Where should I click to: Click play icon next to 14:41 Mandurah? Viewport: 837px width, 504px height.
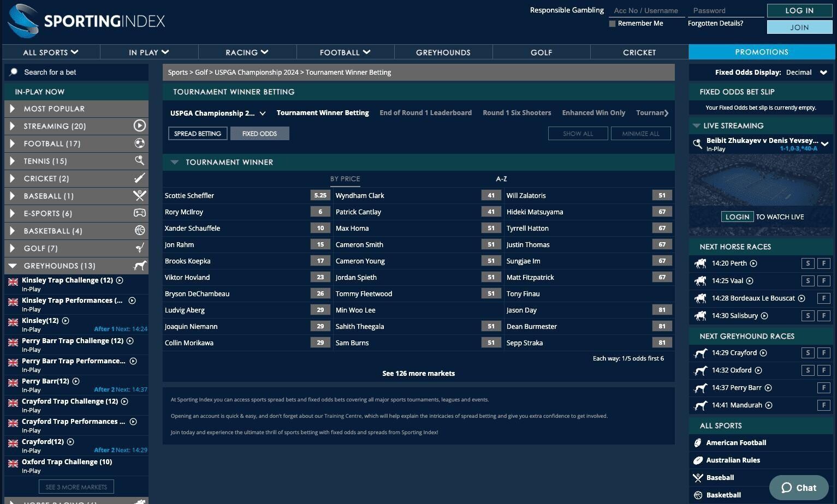pyautogui.click(x=769, y=405)
